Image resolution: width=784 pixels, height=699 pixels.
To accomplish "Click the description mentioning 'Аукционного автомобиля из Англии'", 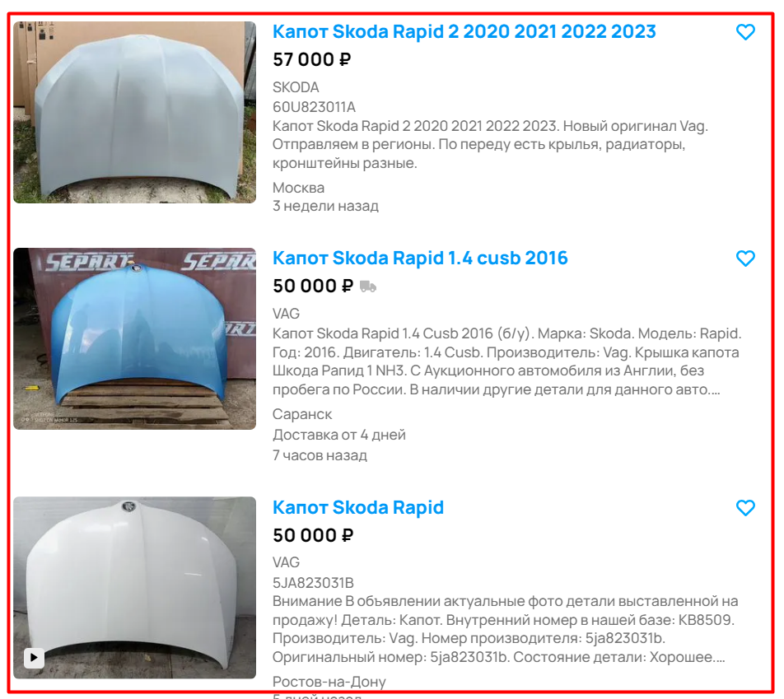I will pos(506,361).
